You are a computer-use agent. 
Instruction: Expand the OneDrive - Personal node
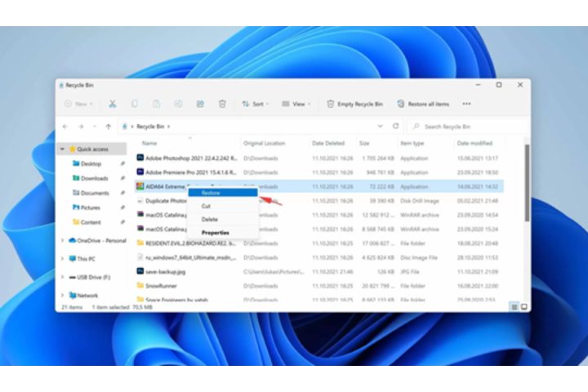(x=62, y=240)
